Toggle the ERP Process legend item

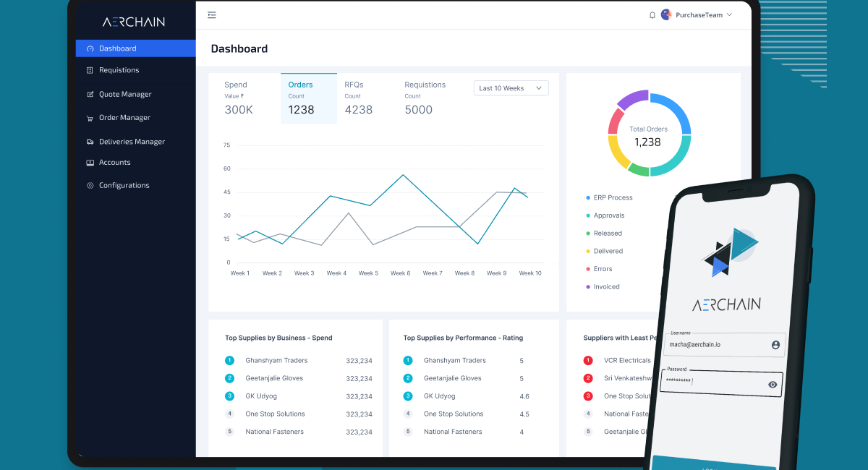click(612, 197)
